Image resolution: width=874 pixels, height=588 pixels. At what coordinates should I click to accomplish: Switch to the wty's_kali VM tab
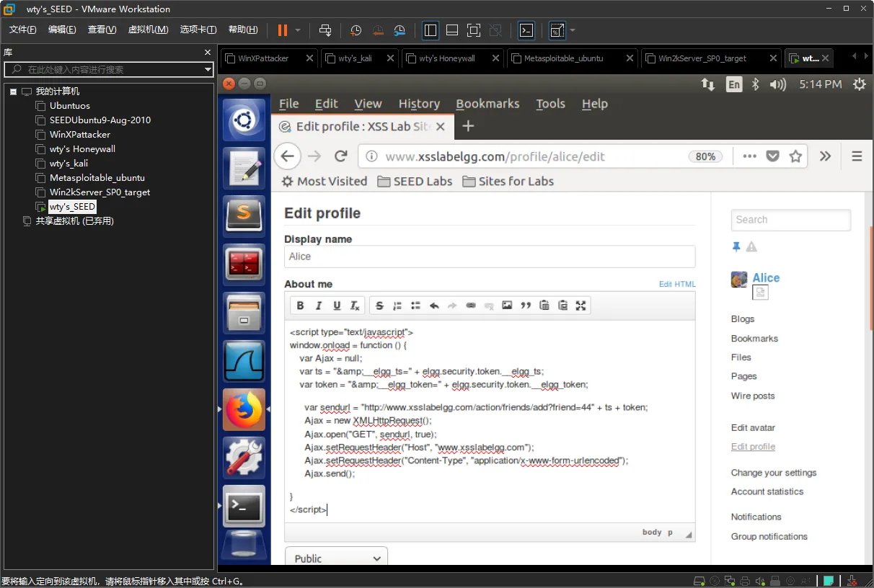(x=359, y=58)
